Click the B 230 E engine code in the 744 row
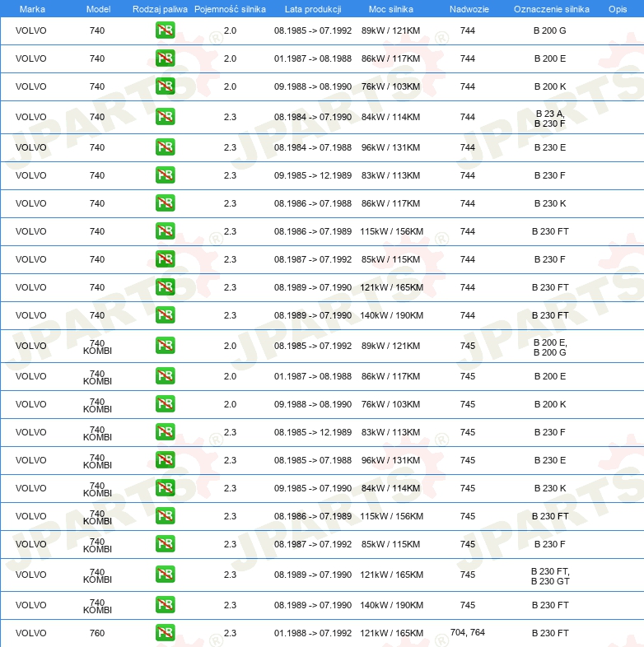Viewport: 644px width, 647px height. pos(550,147)
